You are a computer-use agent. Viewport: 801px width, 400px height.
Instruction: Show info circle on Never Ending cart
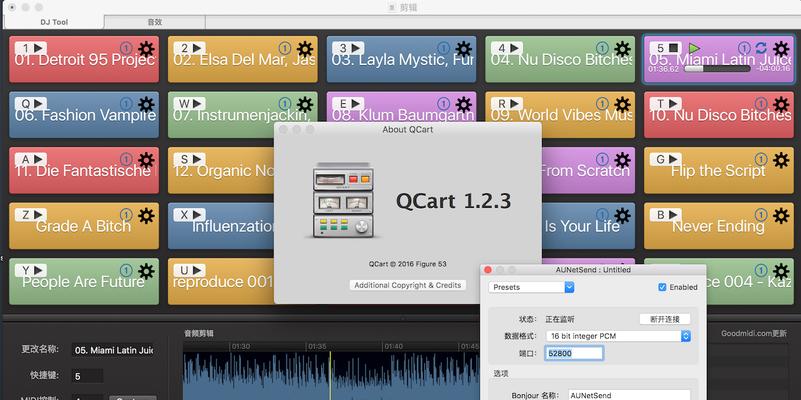[x=761, y=215]
